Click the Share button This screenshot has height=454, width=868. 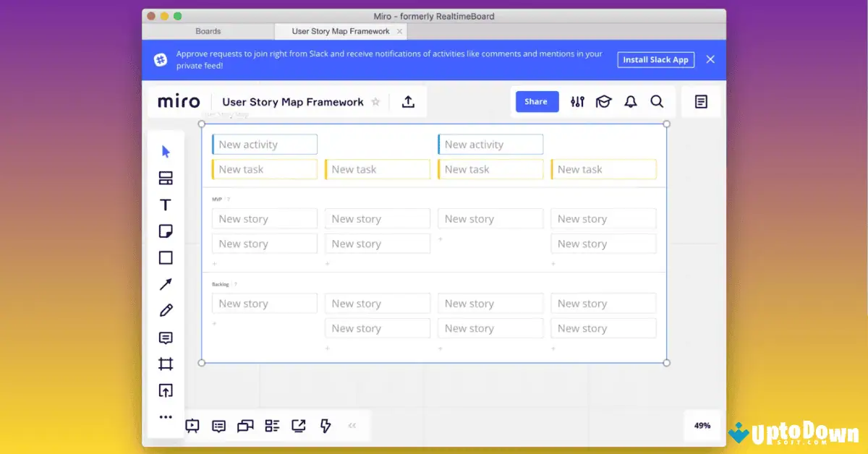(536, 102)
